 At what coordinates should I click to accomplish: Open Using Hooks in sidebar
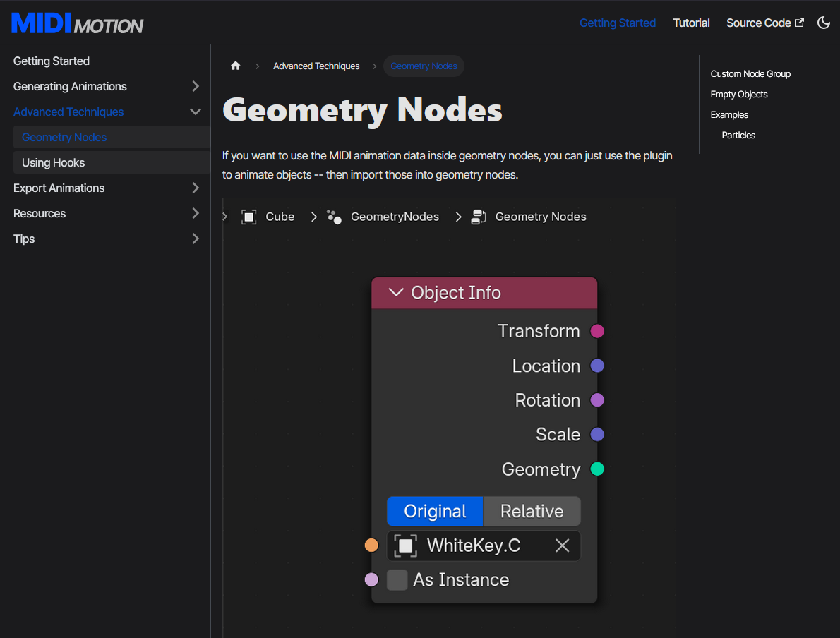point(53,162)
